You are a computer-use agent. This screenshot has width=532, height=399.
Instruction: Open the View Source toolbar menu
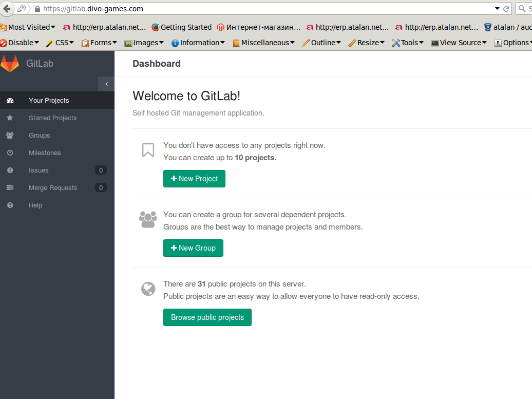(459, 43)
